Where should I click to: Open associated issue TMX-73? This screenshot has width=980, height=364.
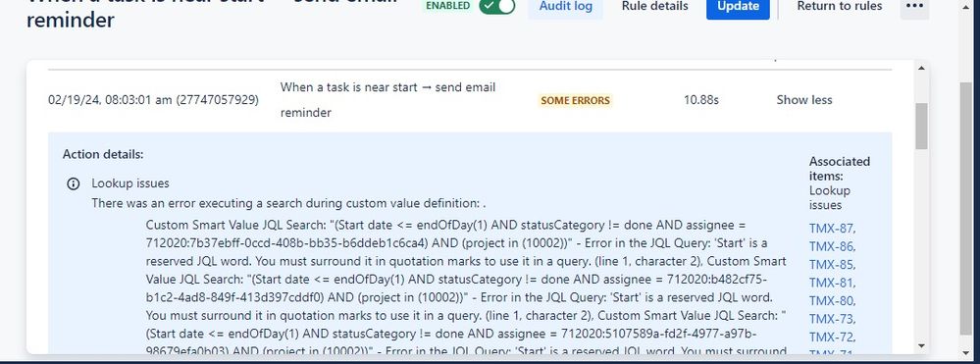[x=833, y=319]
